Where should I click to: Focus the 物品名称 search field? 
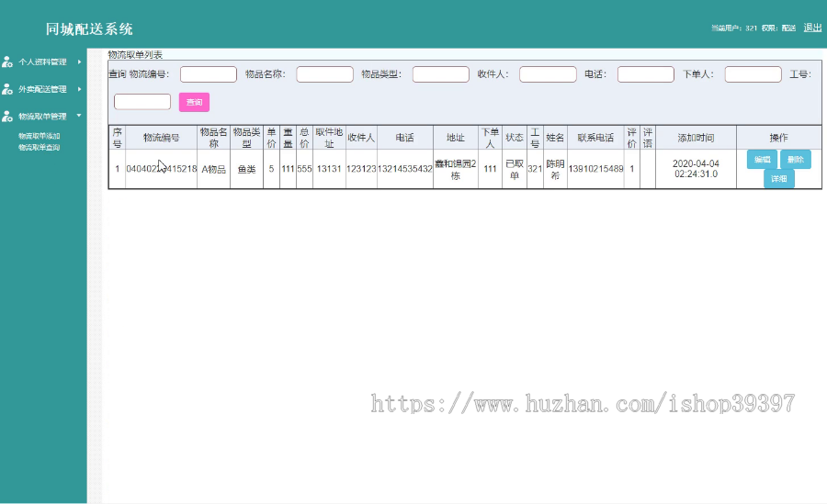coord(325,74)
